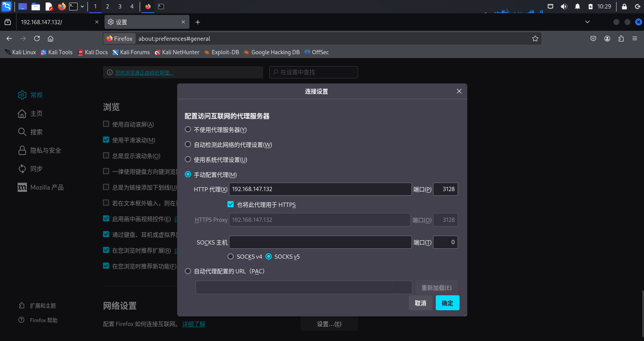Select automatic proxy configuration URL option
The height and width of the screenshot is (341, 644).
coord(188,271)
